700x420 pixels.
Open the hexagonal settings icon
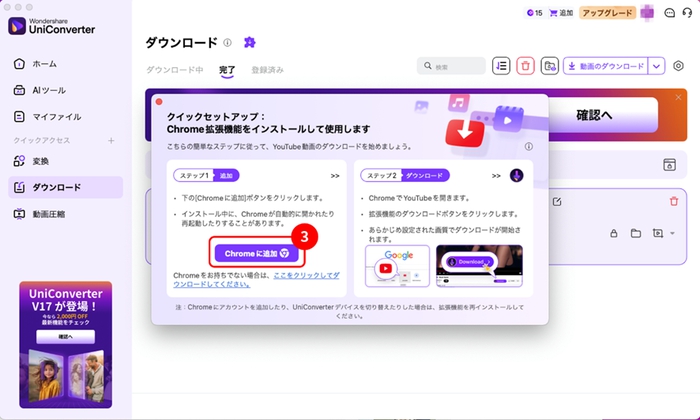pos(679,66)
